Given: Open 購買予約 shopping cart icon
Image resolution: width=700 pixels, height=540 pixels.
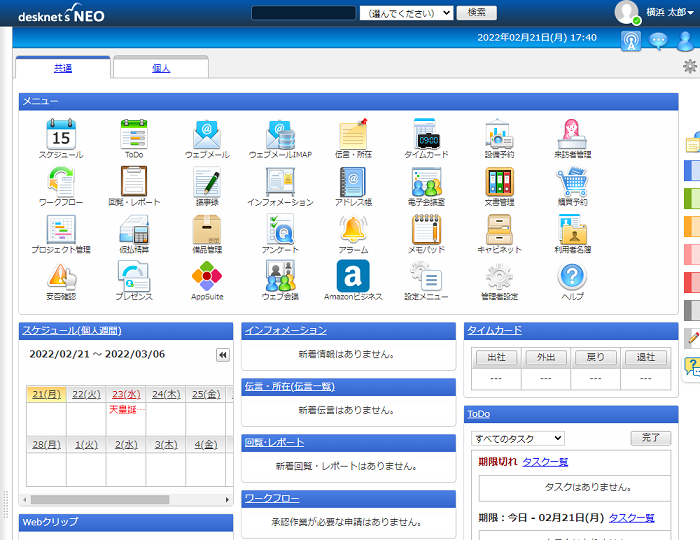Looking at the screenshot, I should (x=572, y=182).
